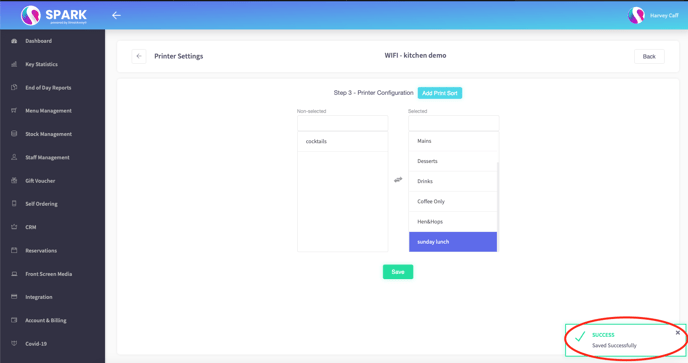The width and height of the screenshot is (688, 363).
Task: Select the highlighted sunday lunch item
Action: pyautogui.click(x=453, y=242)
